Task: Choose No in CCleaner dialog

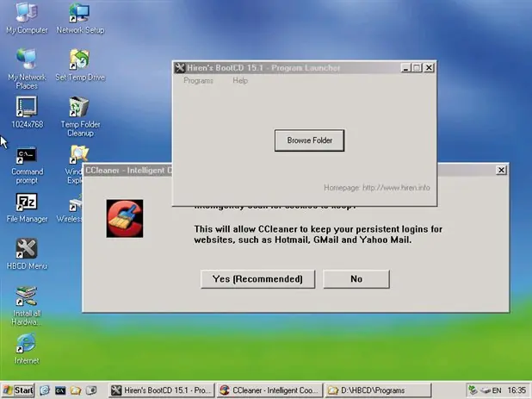Action: coord(356,279)
